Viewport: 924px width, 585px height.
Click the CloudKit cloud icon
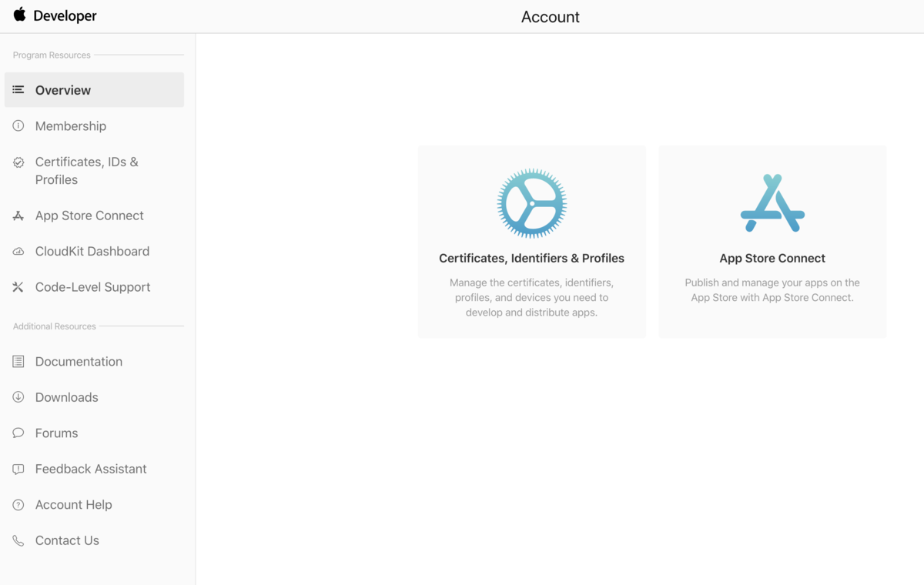[18, 252]
